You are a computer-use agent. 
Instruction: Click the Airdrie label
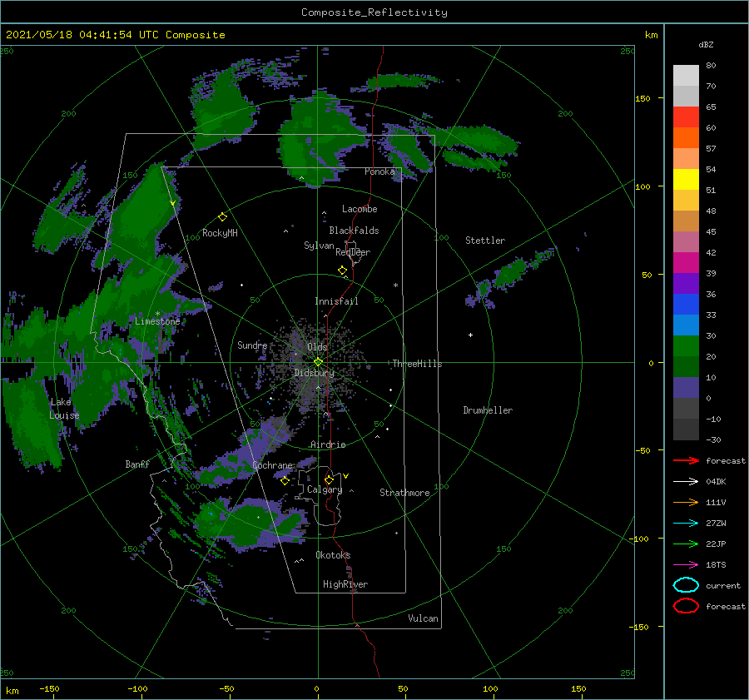point(328,444)
